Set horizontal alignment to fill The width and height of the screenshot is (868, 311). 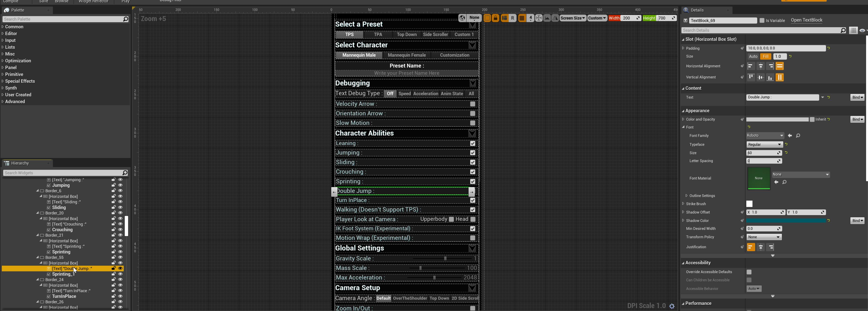(x=780, y=66)
